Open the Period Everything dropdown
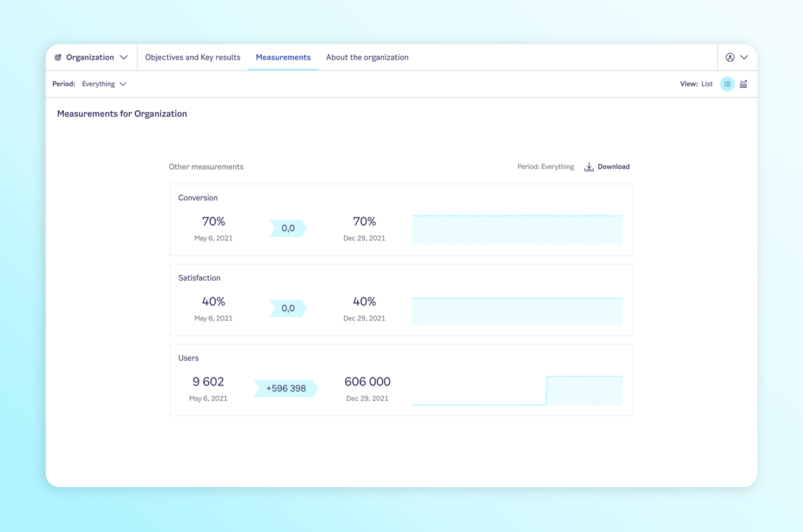 [x=104, y=84]
